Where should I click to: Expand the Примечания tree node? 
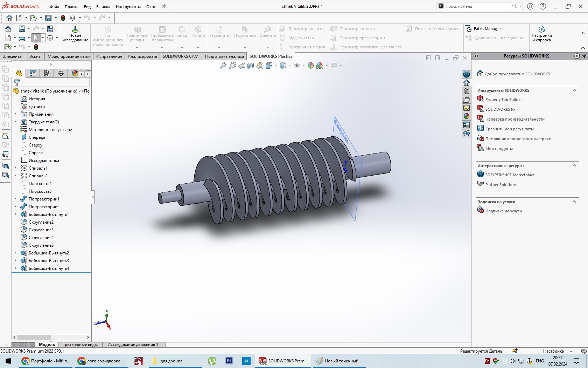coord(15,114)
